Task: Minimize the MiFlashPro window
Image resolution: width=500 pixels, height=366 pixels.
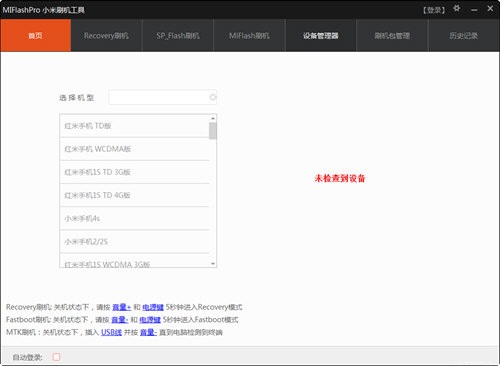Action: pos(474,10)
